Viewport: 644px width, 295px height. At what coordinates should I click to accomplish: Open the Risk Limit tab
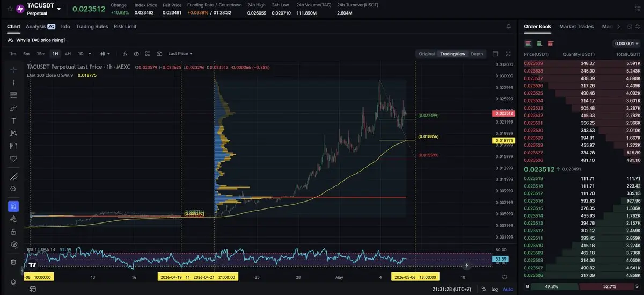[125, 26]
